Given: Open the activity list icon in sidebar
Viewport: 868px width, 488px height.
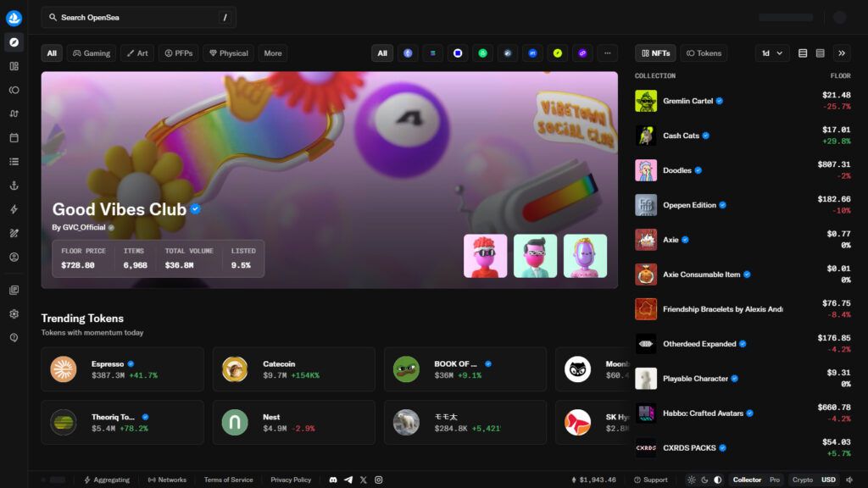Looking at the screenshot, I should (14, 162).
